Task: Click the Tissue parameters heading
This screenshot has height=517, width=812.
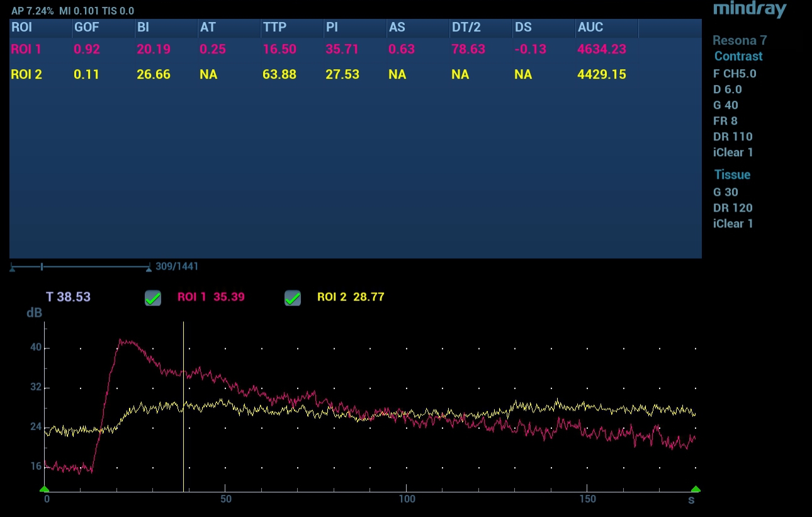Action: (x=732, y=174)
